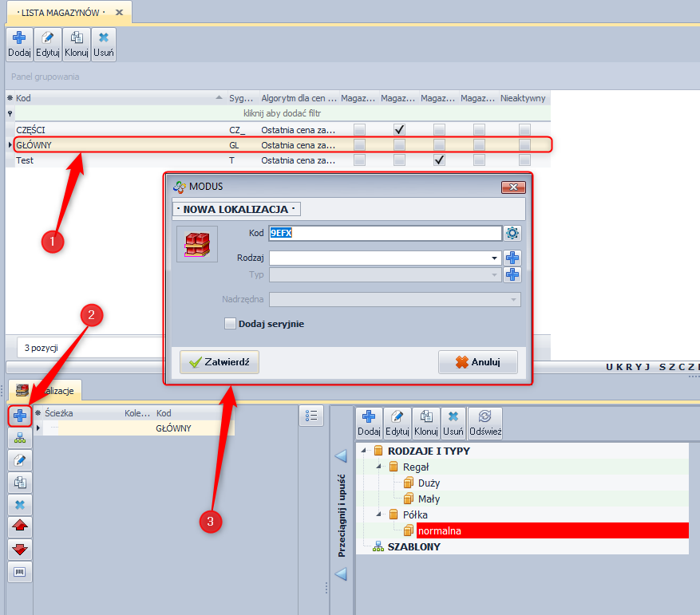Toggle the Nieaktywny checkbox for Test warehouse
The image size is (700, 615).
pyautogui.click(x=524, y=160)
